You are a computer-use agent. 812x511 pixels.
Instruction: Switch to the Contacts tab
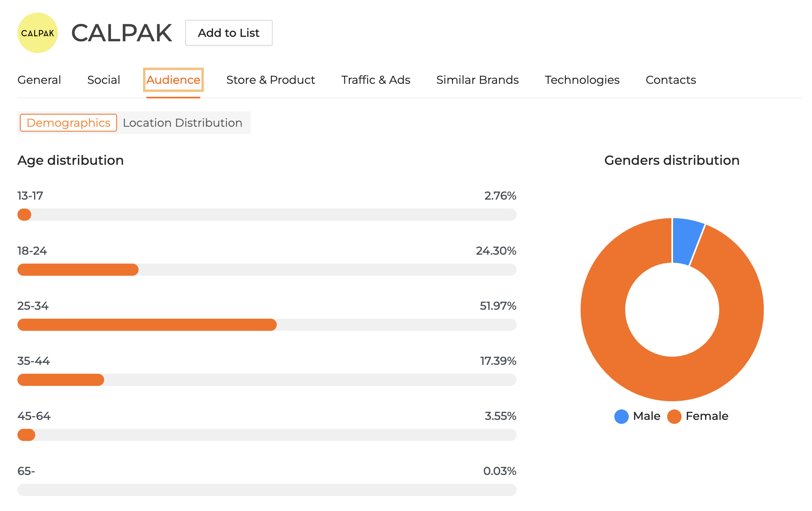tap(671, 80)
